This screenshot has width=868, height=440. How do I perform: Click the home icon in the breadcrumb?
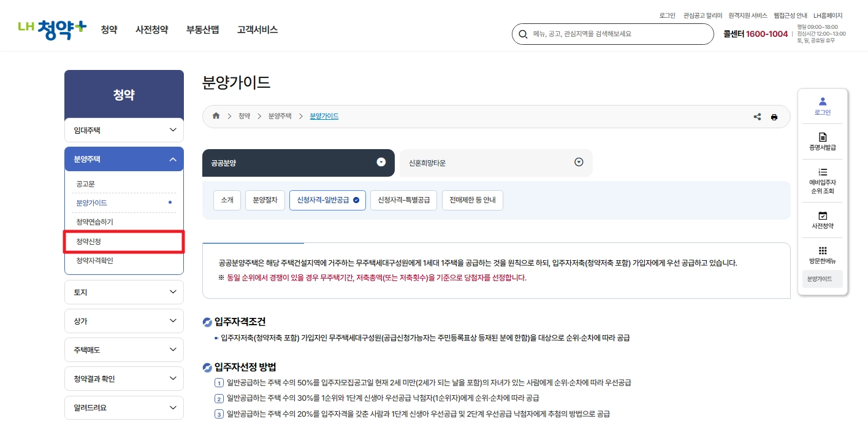pos(216,115)
